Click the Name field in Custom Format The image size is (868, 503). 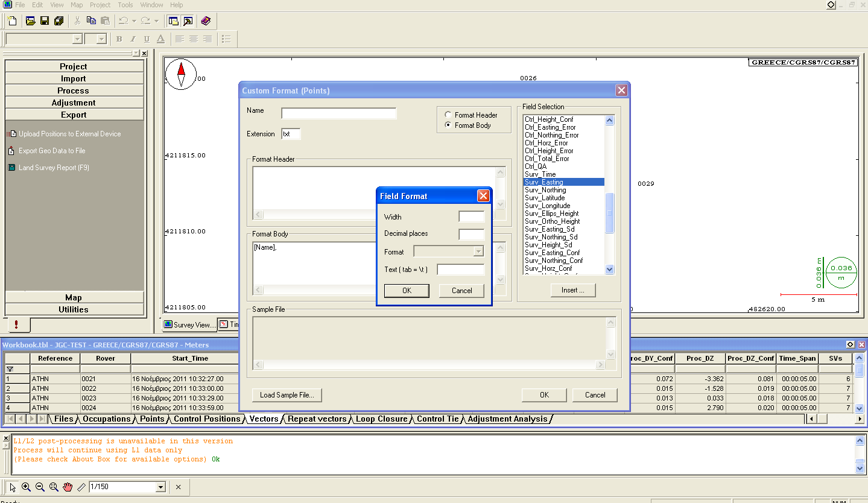pyautogui.click(x=339, y=113)
